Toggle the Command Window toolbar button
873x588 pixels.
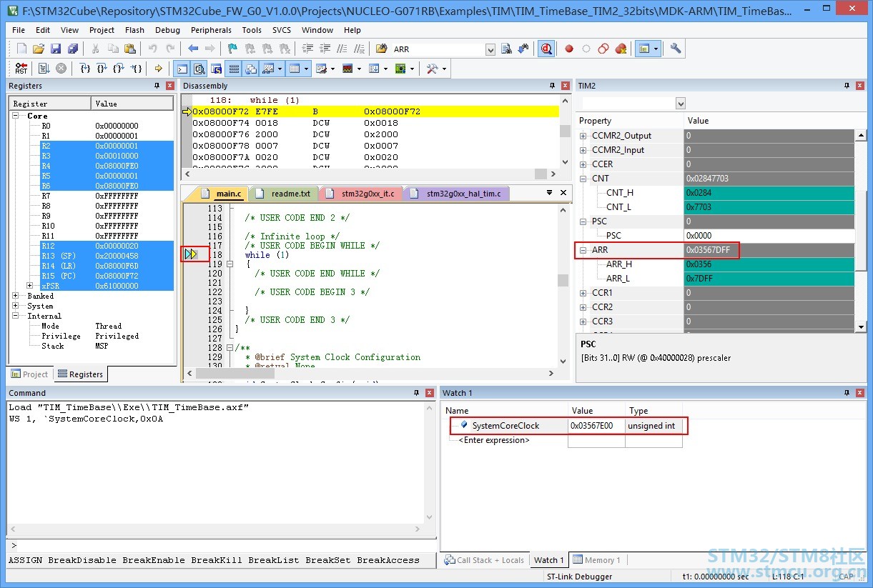pyautogui.click(x=182, y=69)
